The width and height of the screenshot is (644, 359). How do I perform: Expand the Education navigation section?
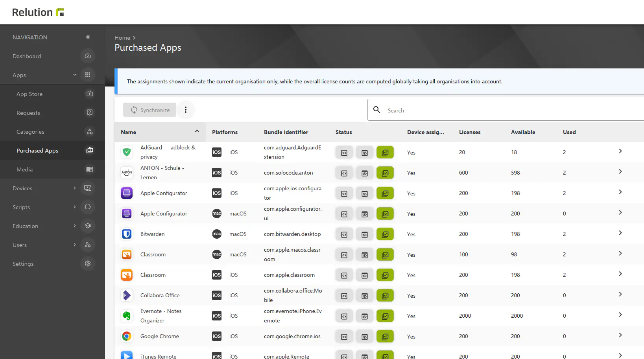pos(75,226)
